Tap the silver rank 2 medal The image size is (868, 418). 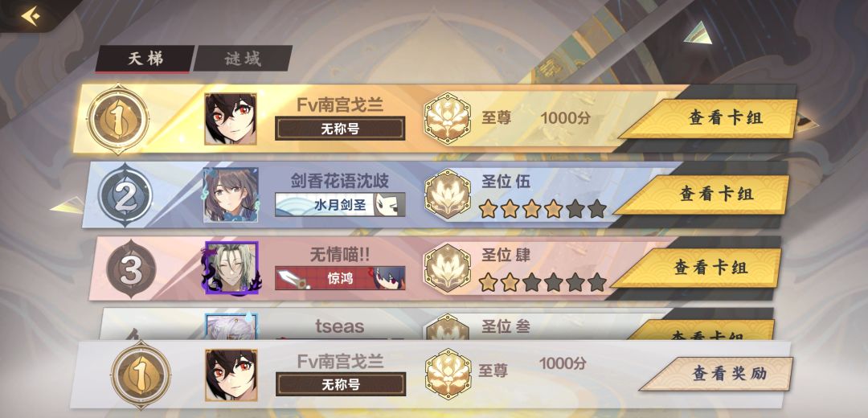pos(125,195)
